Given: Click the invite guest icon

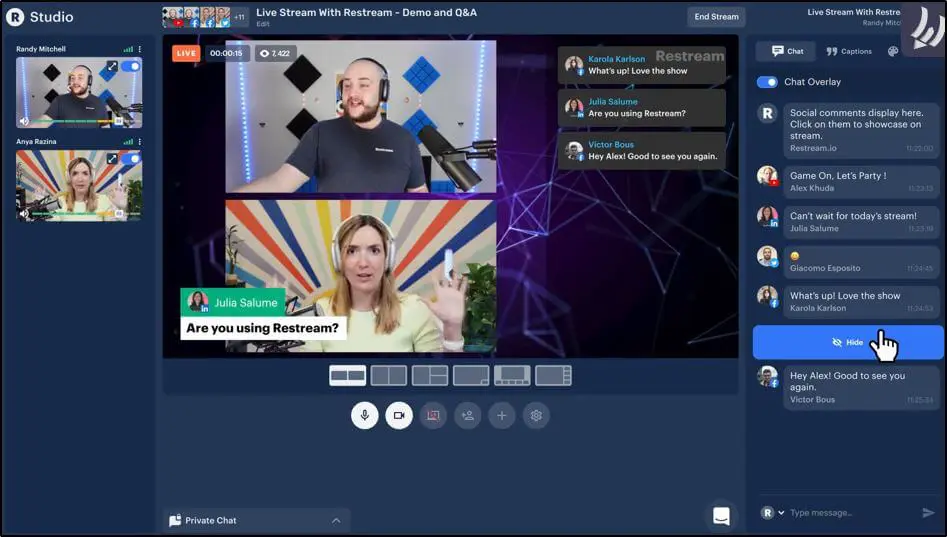Looking at the screenshot, I should pyautogui.click(x=467, y=416).
